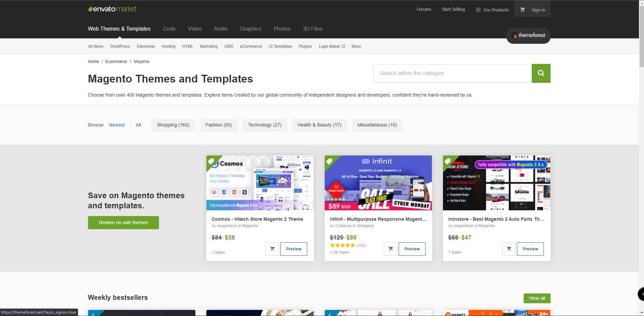Open the CMS category menu
Screen dimensions: 644x316
click(229, 46)
